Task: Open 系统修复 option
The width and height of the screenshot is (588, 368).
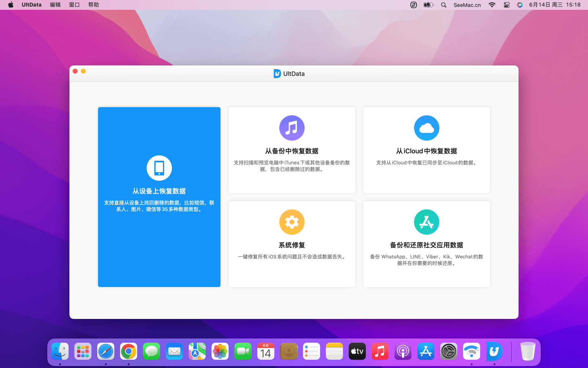Action: click(x=292, y=245)
